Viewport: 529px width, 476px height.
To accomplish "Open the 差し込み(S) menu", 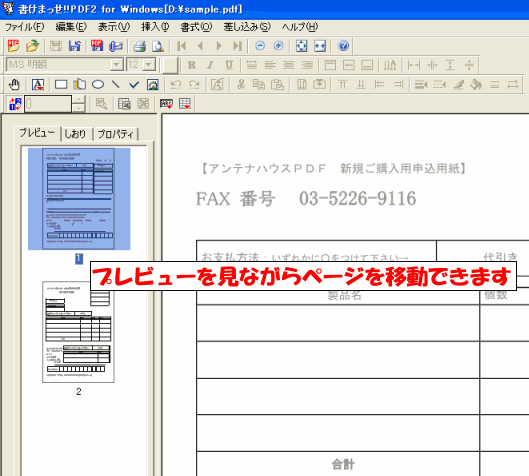I will (247, 27).
